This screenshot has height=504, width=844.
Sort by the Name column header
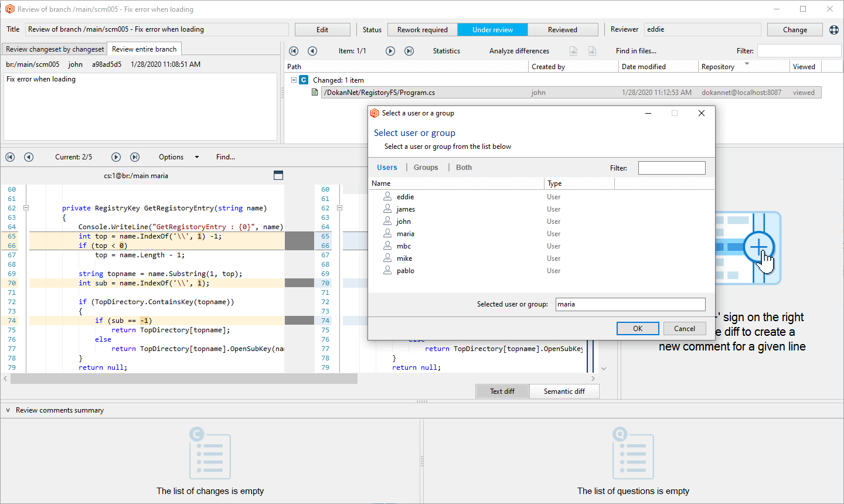point(456,183)
